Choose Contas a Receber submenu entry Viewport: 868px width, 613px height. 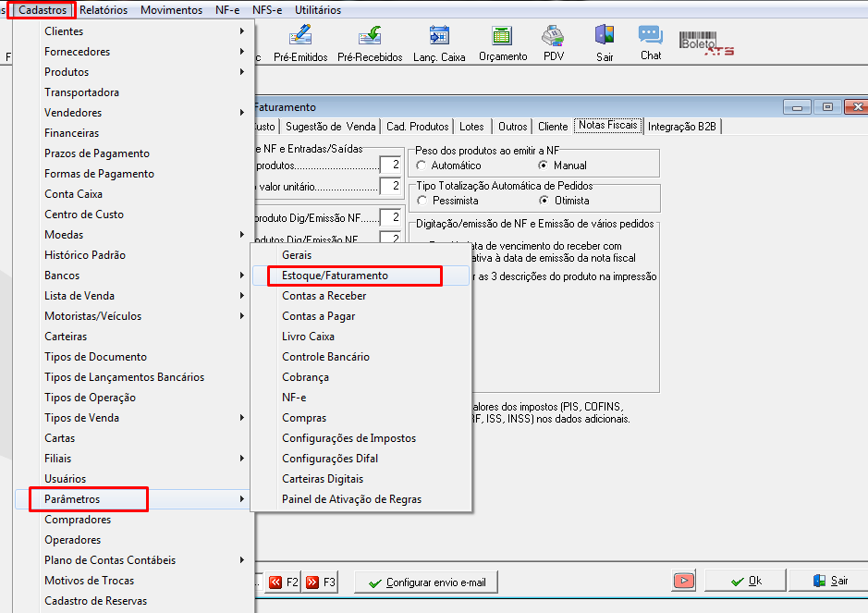361,296
